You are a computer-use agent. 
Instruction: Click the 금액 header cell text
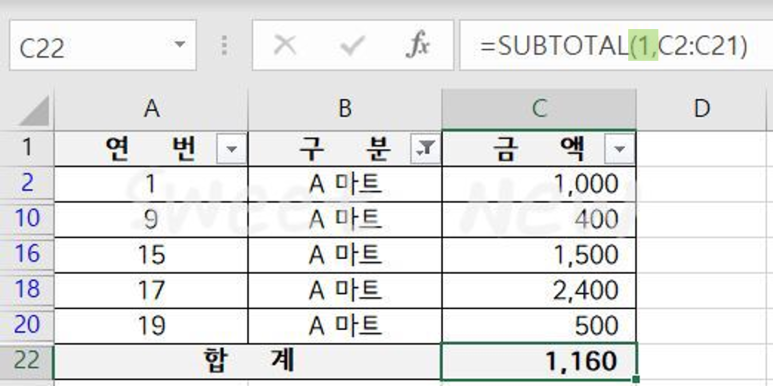coord(539,148)
